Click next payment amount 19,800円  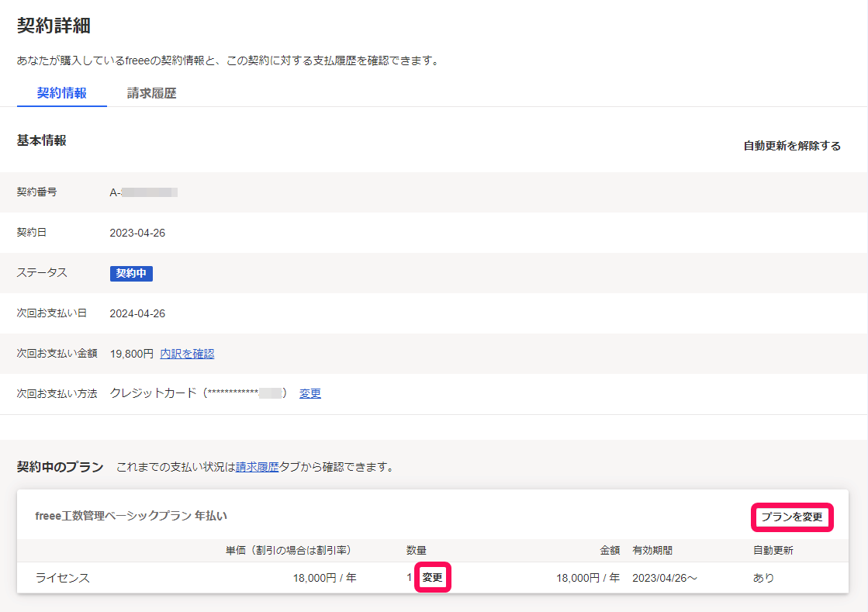coord(132,354)
